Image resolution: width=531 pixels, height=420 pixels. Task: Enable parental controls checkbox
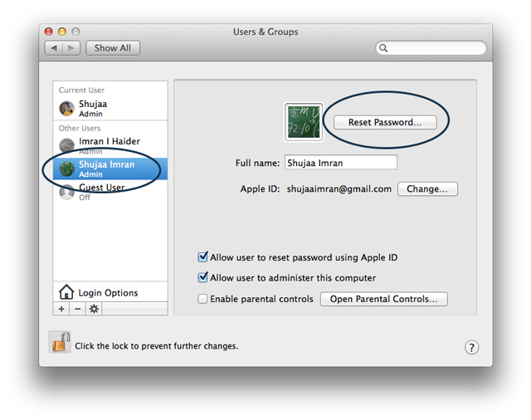[x=202, y=299]
